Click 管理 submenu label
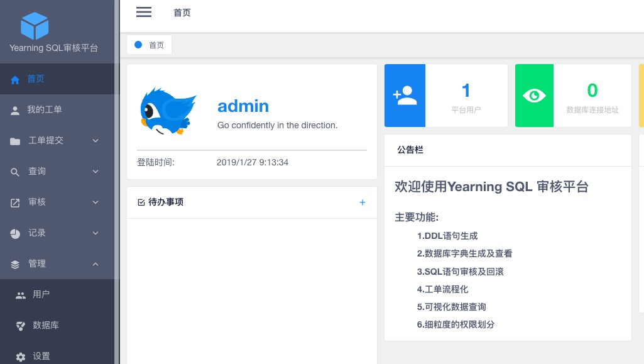Viewport: 644px width, 364px height. 37,264
